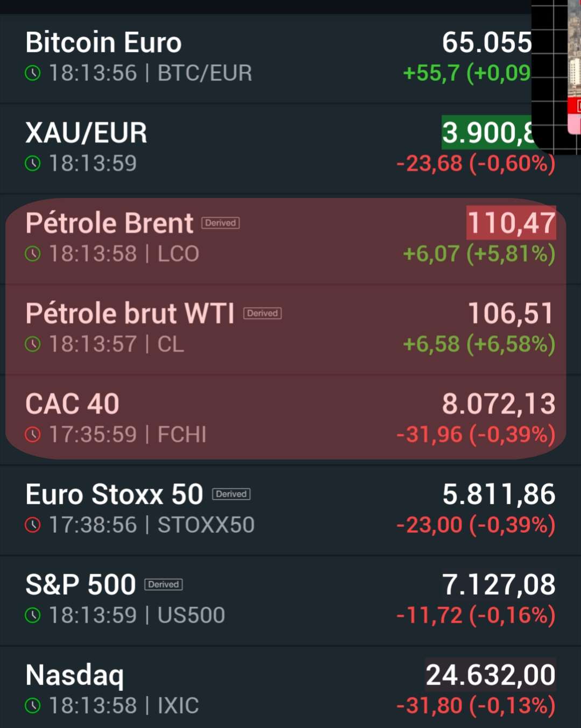Tap the green clock icon beside Bitcoin Euro

tap(33, 73)
